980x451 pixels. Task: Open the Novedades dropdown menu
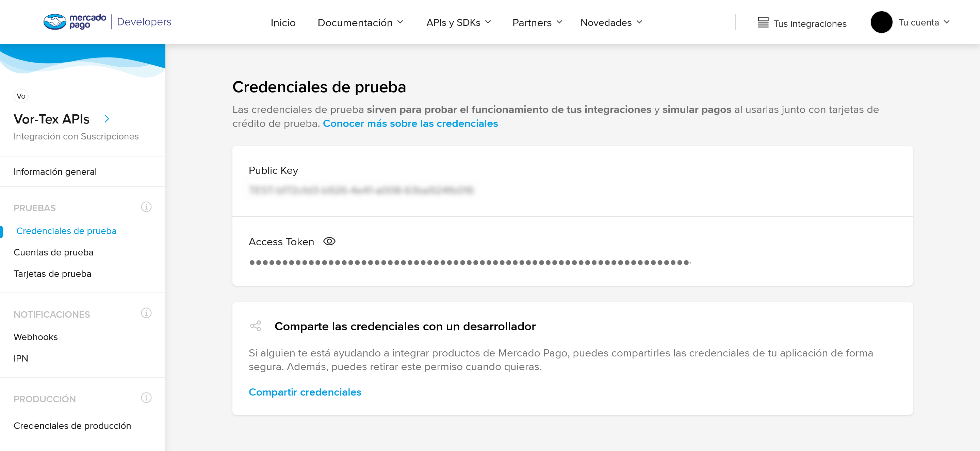click(611, 22)
